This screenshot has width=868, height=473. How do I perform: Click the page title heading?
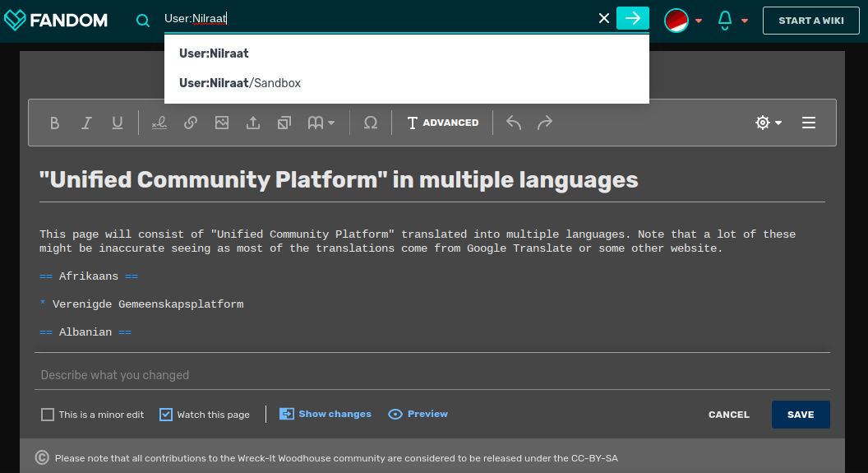click(x=338, y=180)
